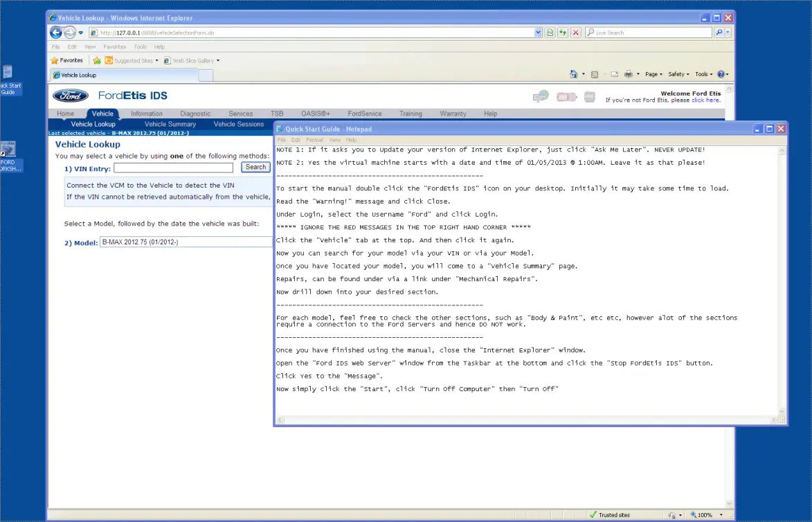812x522 pixels.
Task: Open the TSB navigation tab
Action: (x=277, y=114)
